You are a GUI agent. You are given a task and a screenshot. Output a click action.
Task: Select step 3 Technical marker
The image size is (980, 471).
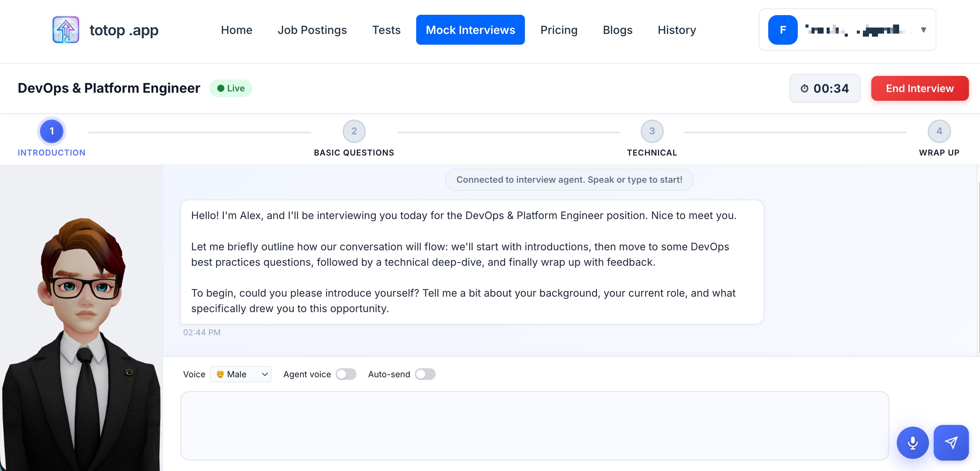pyautogui.click(x=652, y=131)
